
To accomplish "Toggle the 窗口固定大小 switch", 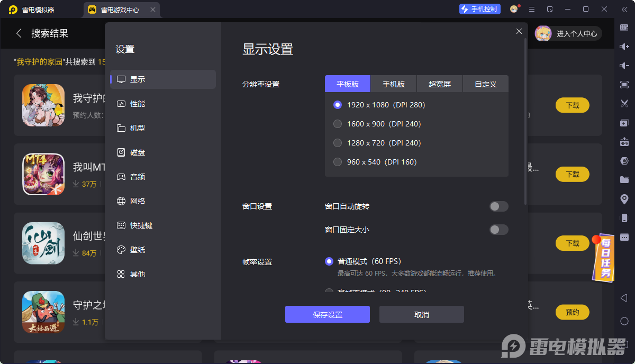I will pos(498,230).
